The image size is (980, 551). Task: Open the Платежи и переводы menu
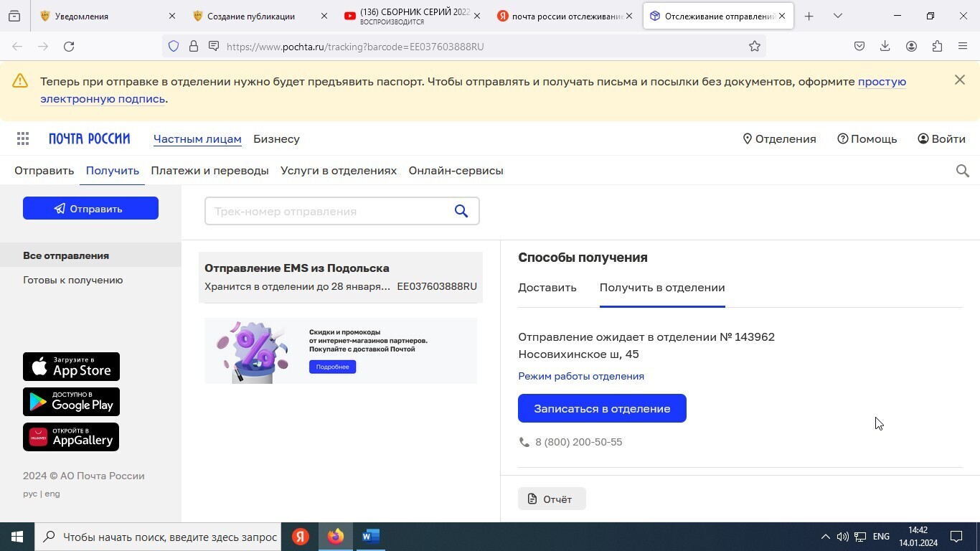pos(209,171)
